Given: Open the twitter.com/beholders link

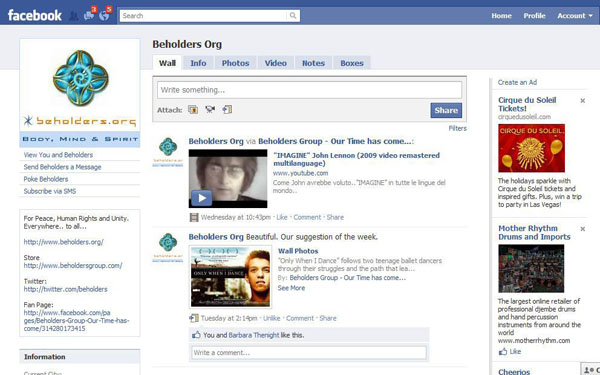Looking at the screenshot, I should [x=65, y=289].
